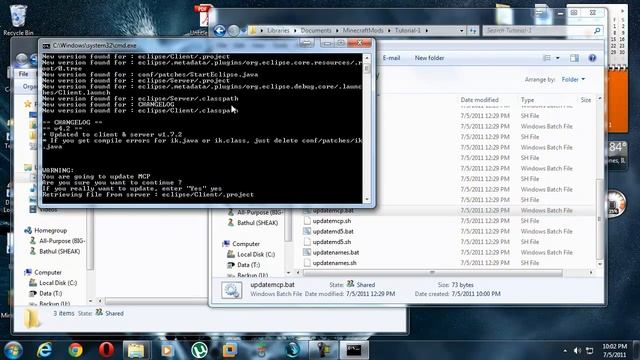Open cmd.exe window title bar icon
The height and width of the screenshot is (360, 640).
(47, 46)
